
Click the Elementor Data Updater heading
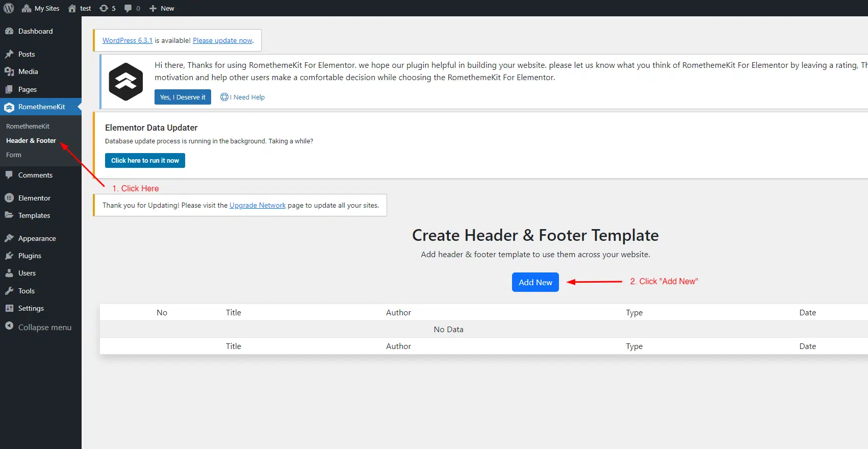click(x=151, y=128)
